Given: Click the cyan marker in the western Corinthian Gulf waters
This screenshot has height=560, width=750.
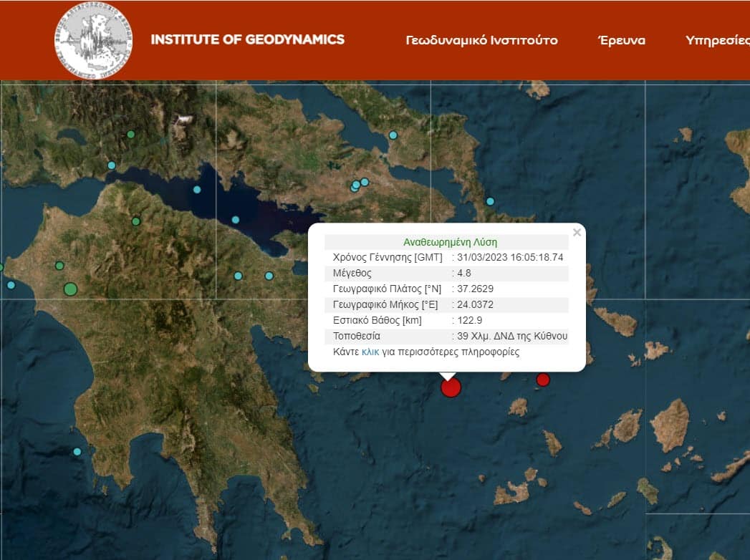Looking at the screenshot, I should point(196,190).
